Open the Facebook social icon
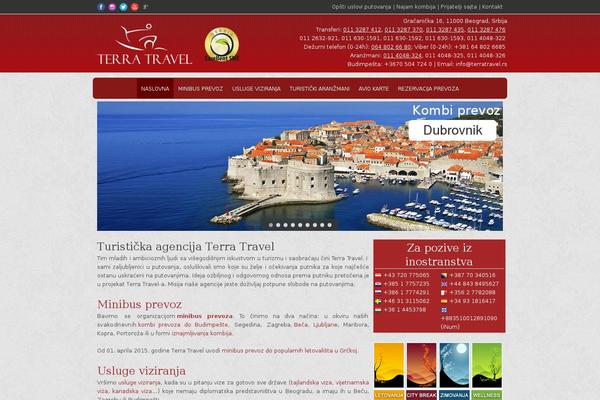The image size is (600, 400). pyautogui.click(x=101, y=7)
